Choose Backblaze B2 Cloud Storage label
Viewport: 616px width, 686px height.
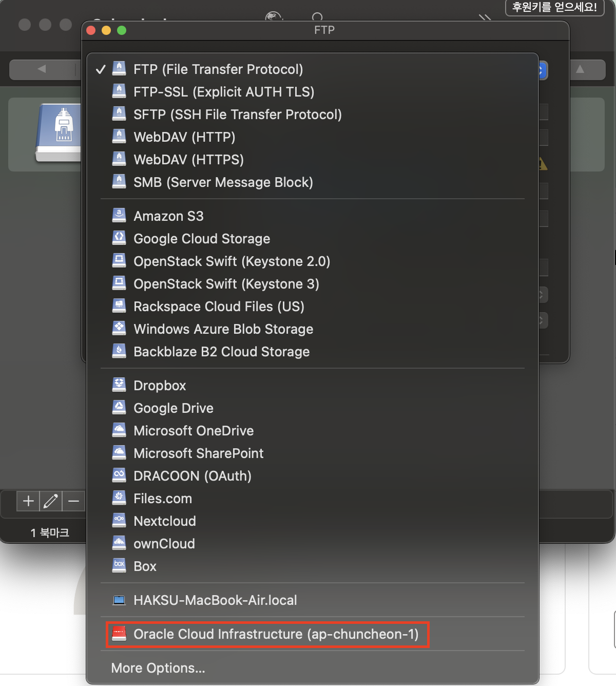222,352
